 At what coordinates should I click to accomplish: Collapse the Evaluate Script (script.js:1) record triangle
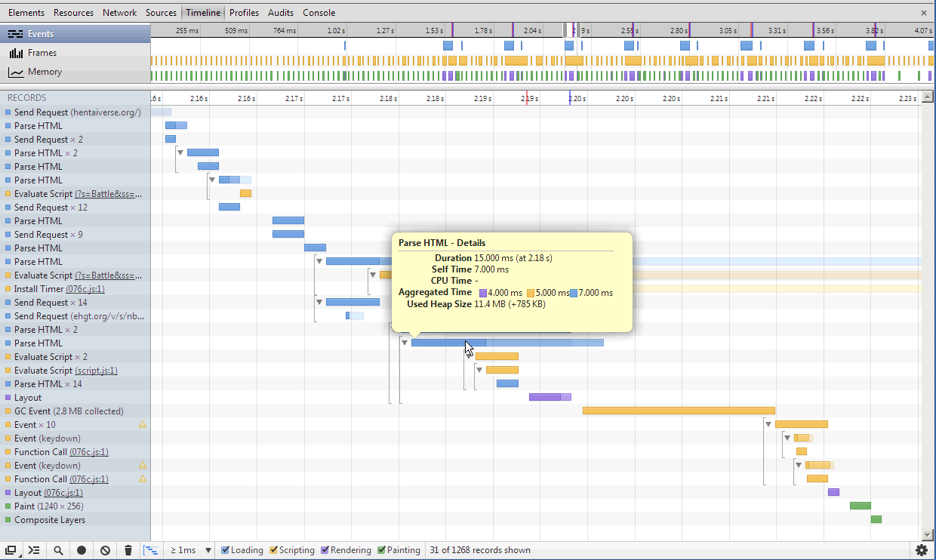click(x=479, y=370)
